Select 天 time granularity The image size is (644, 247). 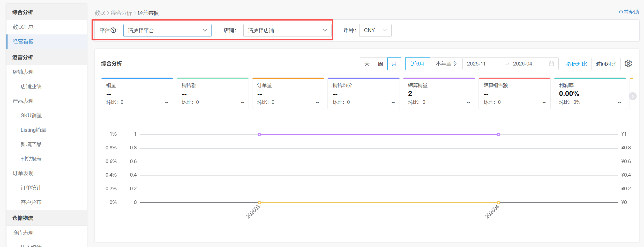pyautogui.click(x=367, y=64)
